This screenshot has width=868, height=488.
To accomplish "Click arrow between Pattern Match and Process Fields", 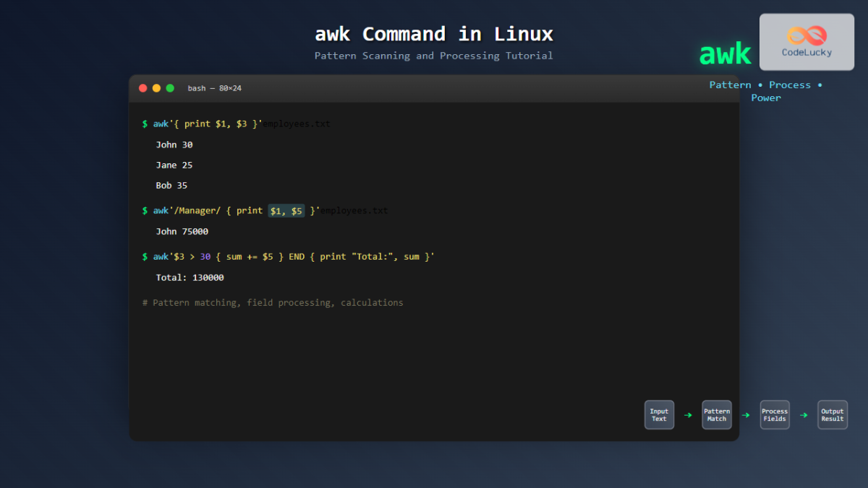I will point(746,416).
